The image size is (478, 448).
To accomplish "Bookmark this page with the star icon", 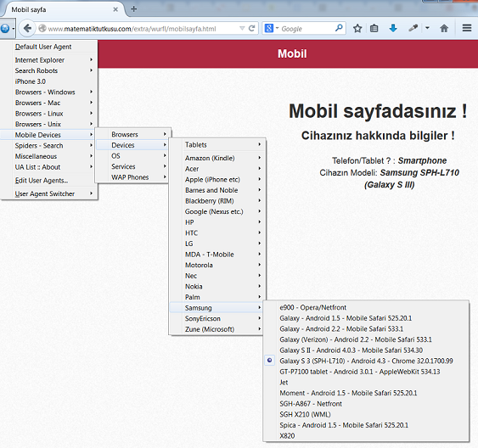I will 357,29.
